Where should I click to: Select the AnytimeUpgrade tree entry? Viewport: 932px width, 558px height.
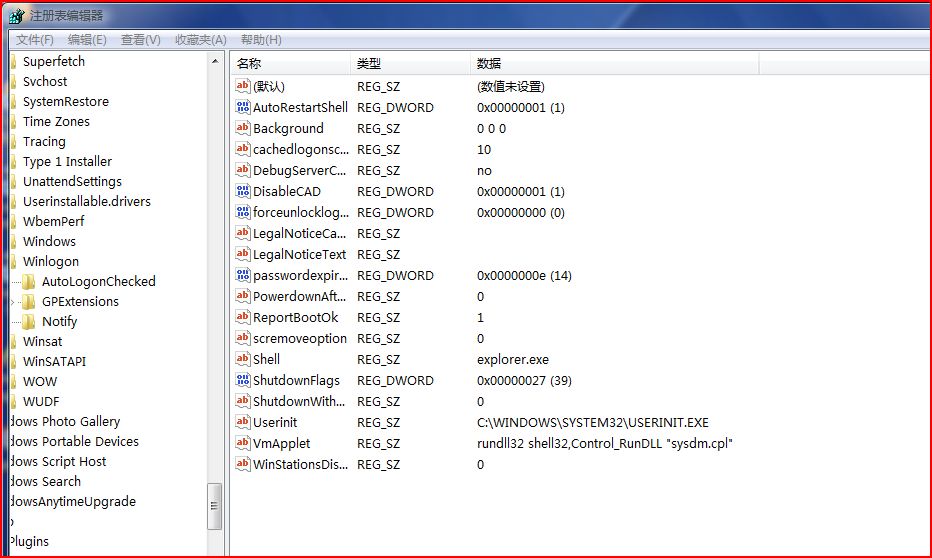tap(73, 502)
